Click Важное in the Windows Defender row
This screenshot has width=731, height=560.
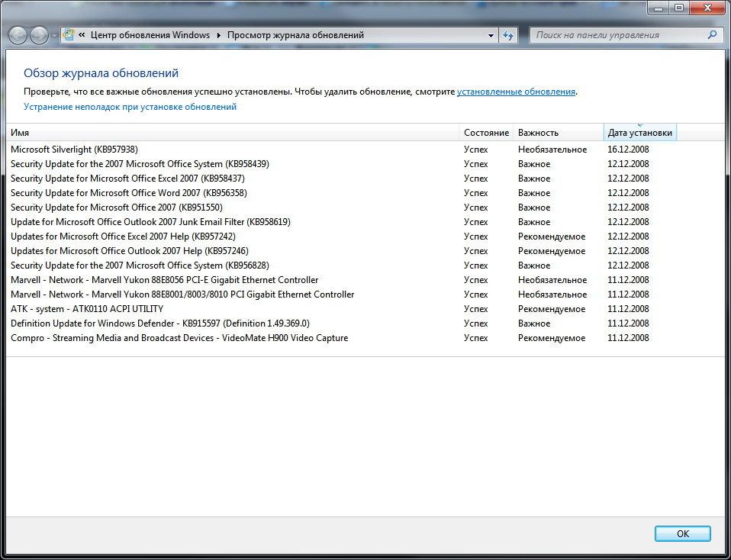coord(534,323)
